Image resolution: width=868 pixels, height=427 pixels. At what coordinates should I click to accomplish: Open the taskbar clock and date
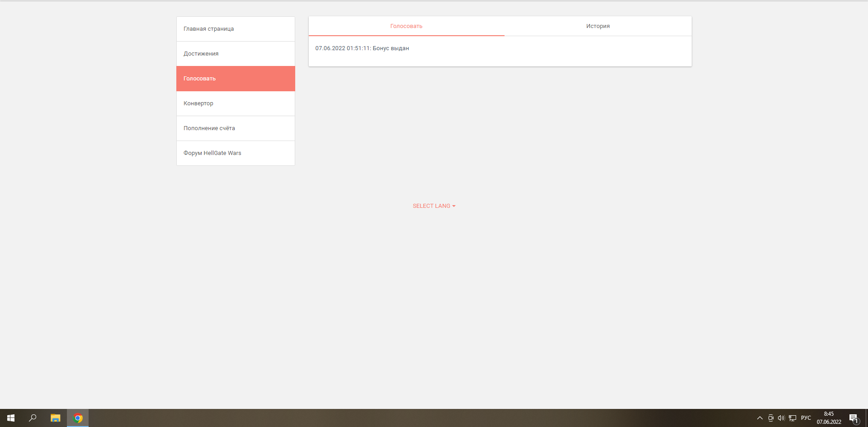829,418
